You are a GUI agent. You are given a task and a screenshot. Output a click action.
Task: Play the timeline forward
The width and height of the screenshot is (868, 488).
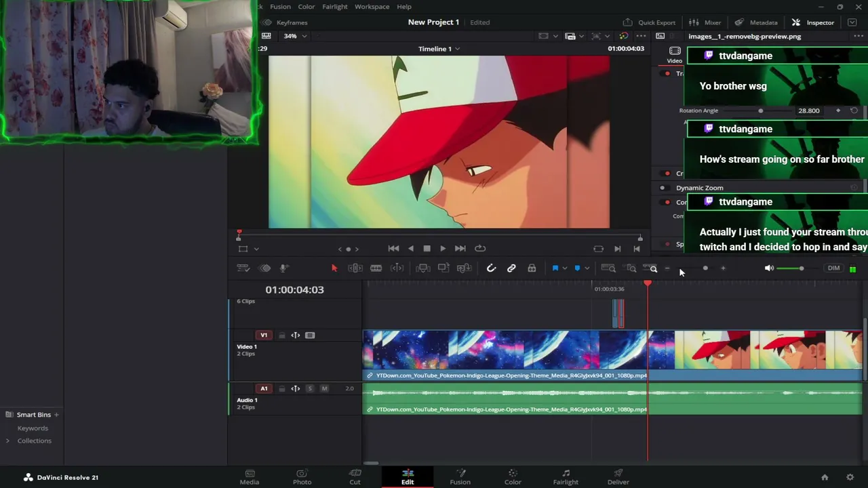coord(443,249)
